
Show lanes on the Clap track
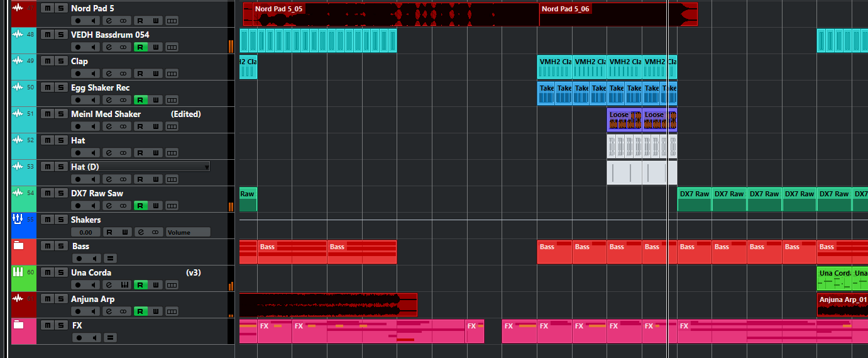(172, 74)
